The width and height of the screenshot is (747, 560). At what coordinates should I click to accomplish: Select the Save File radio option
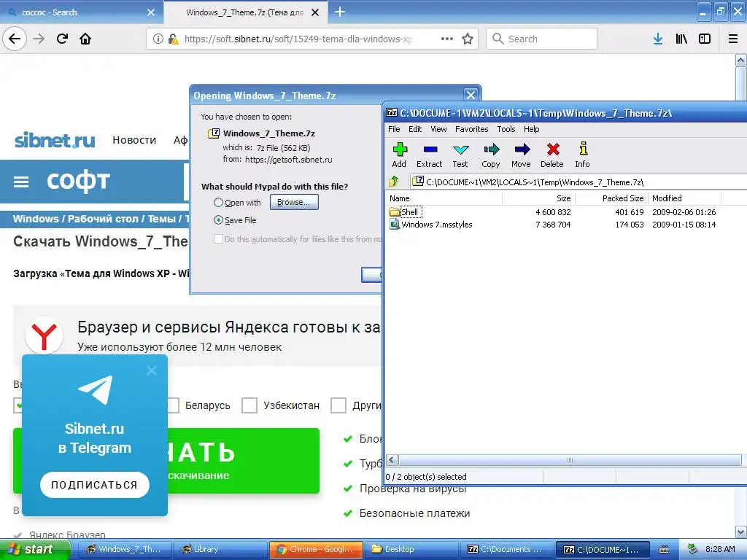[218, 219]
